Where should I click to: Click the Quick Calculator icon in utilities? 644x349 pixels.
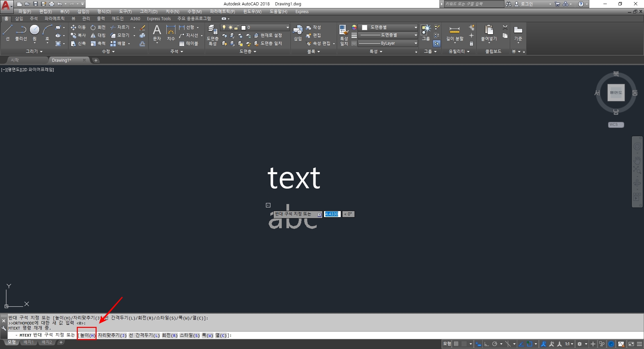pos(471,44)
